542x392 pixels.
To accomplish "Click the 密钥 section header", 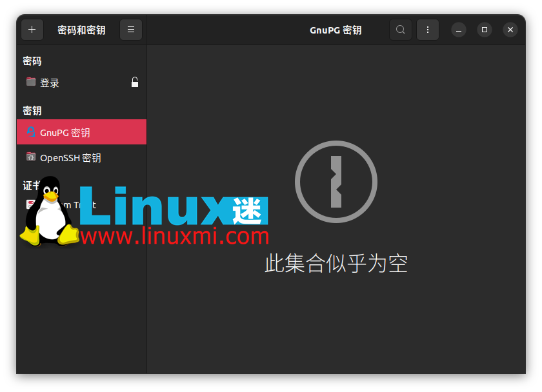I will [32, 111].
